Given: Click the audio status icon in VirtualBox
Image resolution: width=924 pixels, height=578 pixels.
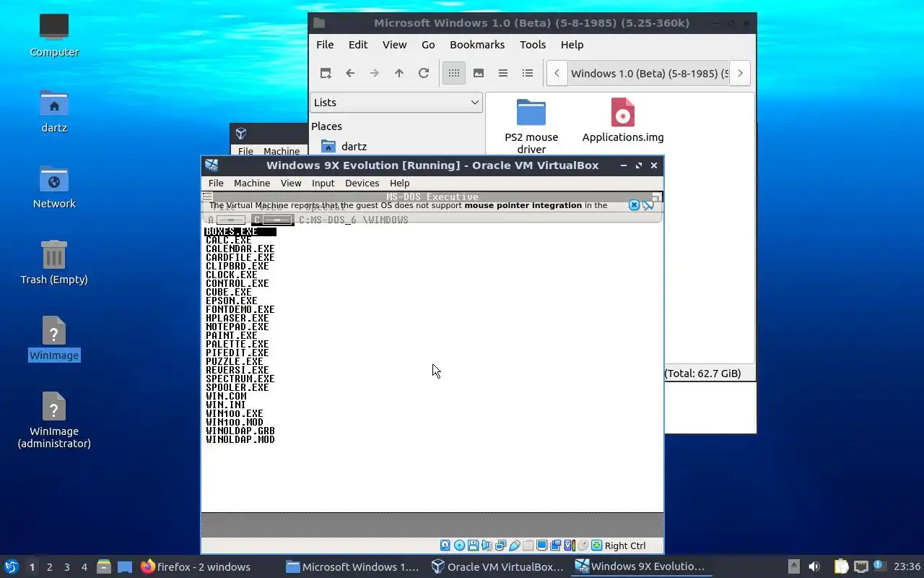Looking at the screenshot, I should coord(487,545).
